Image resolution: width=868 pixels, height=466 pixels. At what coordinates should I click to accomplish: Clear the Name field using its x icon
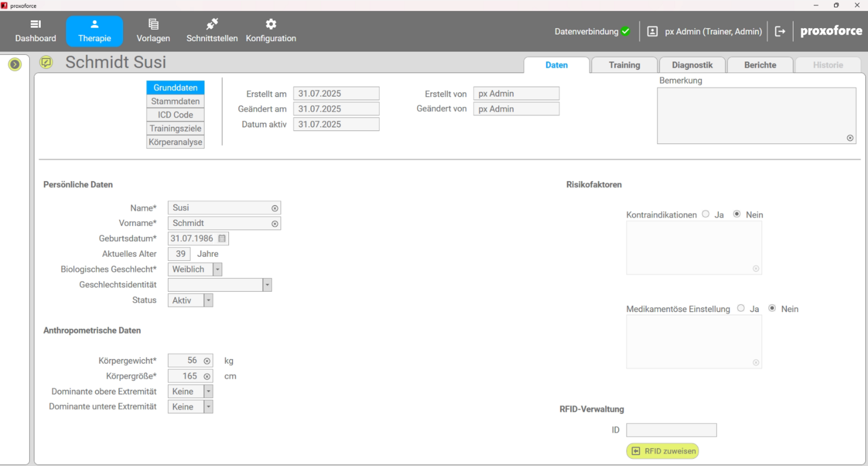275,208
